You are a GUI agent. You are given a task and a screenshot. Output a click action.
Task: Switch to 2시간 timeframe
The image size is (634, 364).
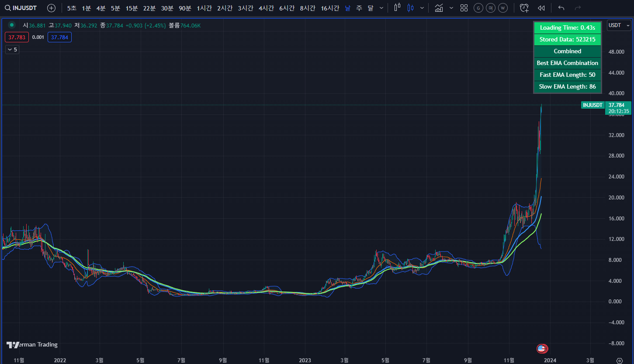tap(225, 8)
